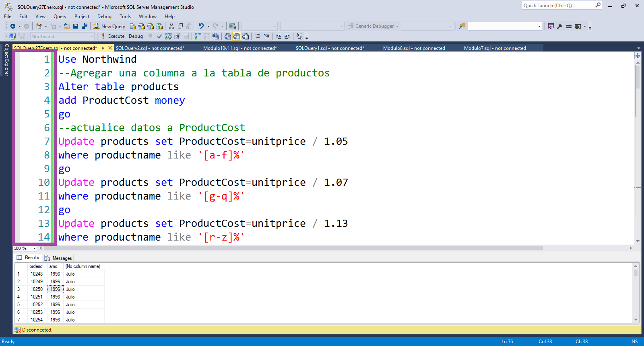This screenshot has height=346, width=644.
Task: Close the SQLQuery27Enero.sql tab
Action: point(110,48)
